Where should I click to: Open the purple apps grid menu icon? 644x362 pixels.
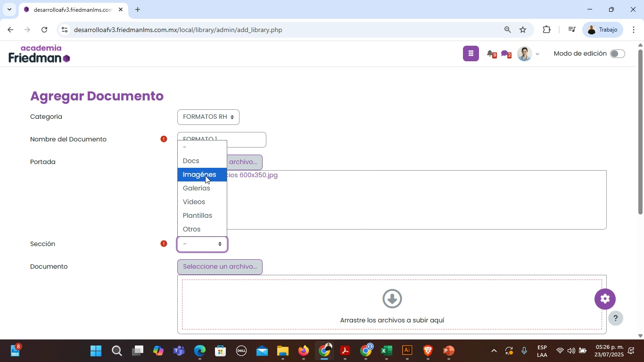[471, 54]
